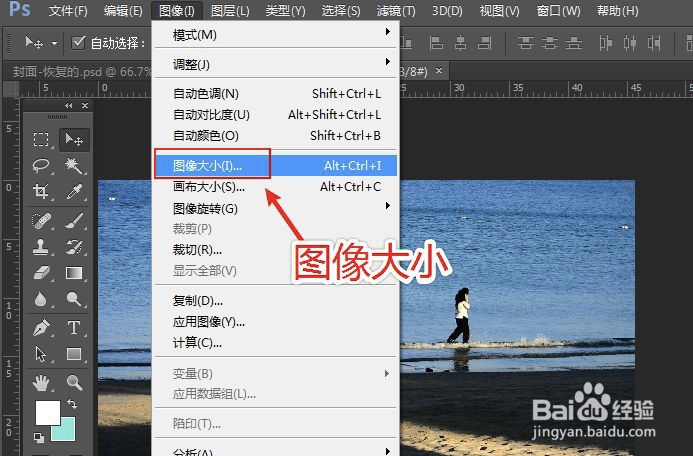Open the 帮助(H) menu
This screenshot has width=693, height=456.
click(x=617, y=11)
